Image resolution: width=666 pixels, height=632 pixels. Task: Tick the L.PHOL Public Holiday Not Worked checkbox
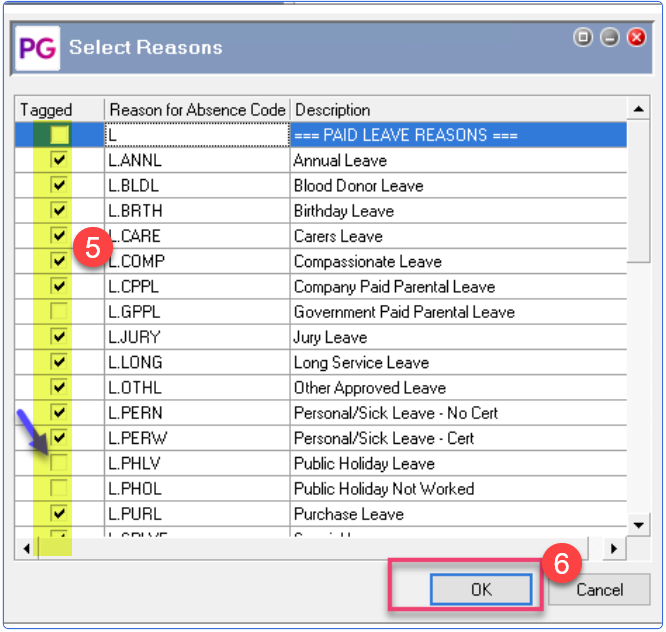(59, 489)
